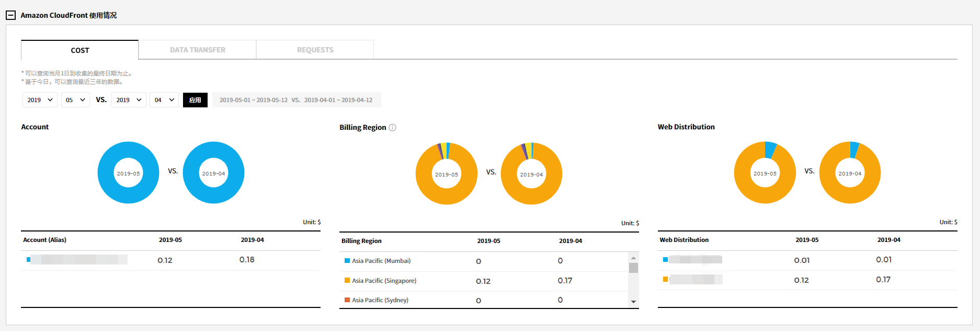Image resolution: width=980 pixels, height=331 pixels.
Task: Open the comparison month dropdown showing 04
Action: [x=164, y=100]
